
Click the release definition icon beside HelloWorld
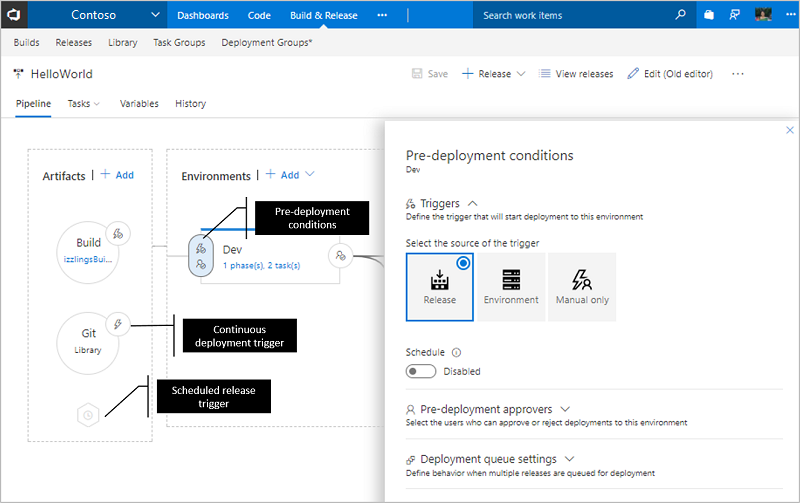point(18,74)
